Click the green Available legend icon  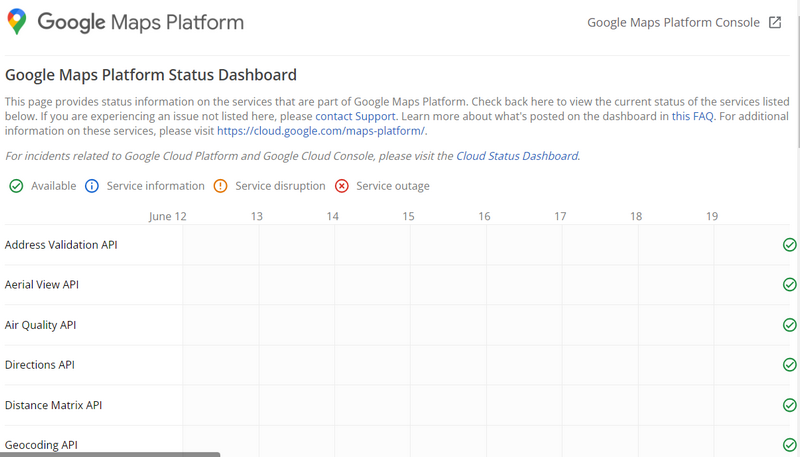tap(16, 186)
